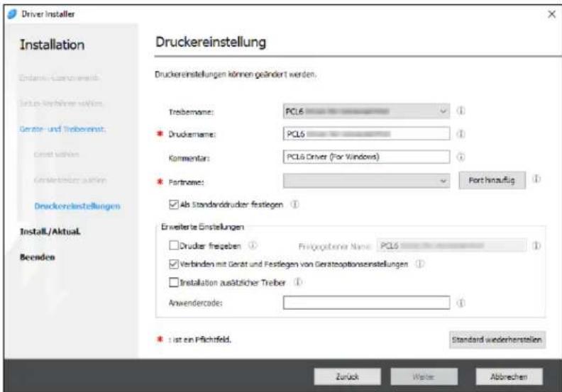The width and height of the screenshot is (562, 392).
Task: Click info icon next to Port hinzufüg button
Action: pos(536,179)
